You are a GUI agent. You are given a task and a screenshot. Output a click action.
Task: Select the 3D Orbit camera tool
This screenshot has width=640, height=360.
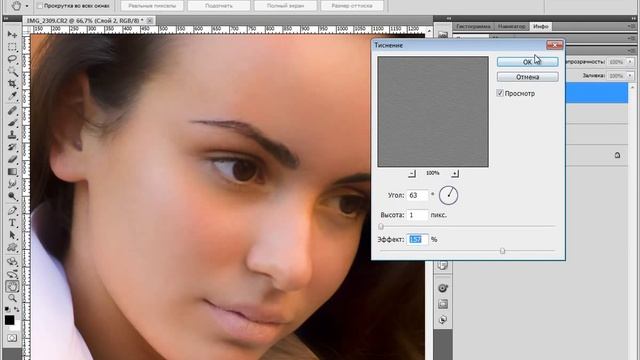click(x=12, y=273)
